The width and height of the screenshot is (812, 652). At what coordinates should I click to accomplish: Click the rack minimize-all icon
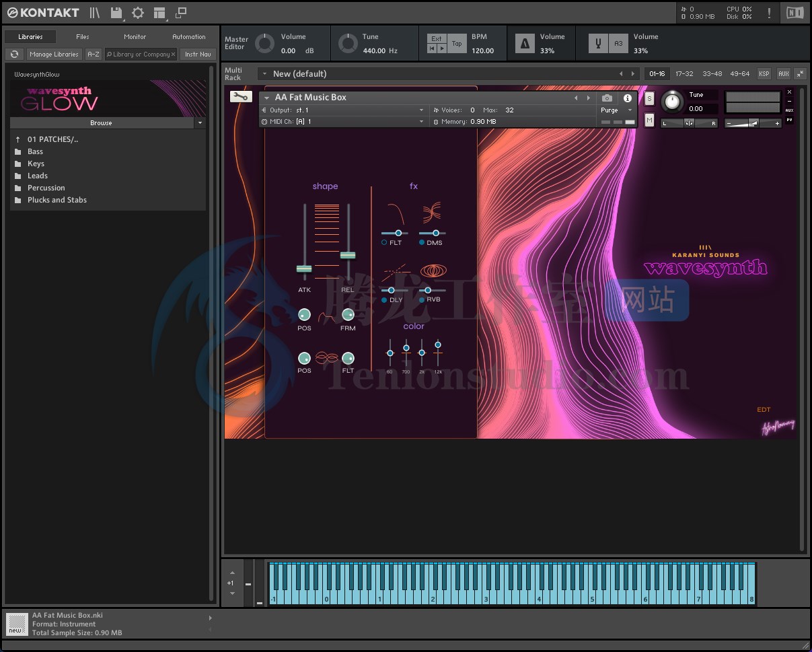[800, 74]
